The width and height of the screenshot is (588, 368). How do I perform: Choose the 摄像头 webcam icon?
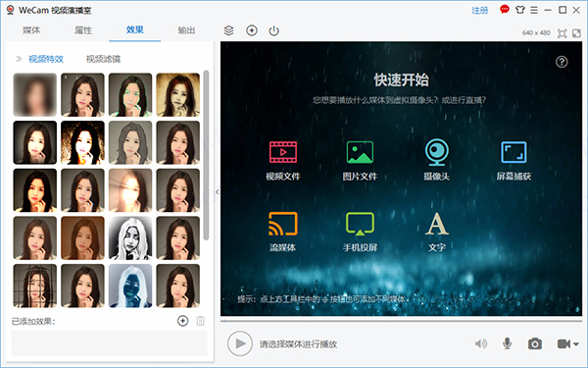click(437, 152)
